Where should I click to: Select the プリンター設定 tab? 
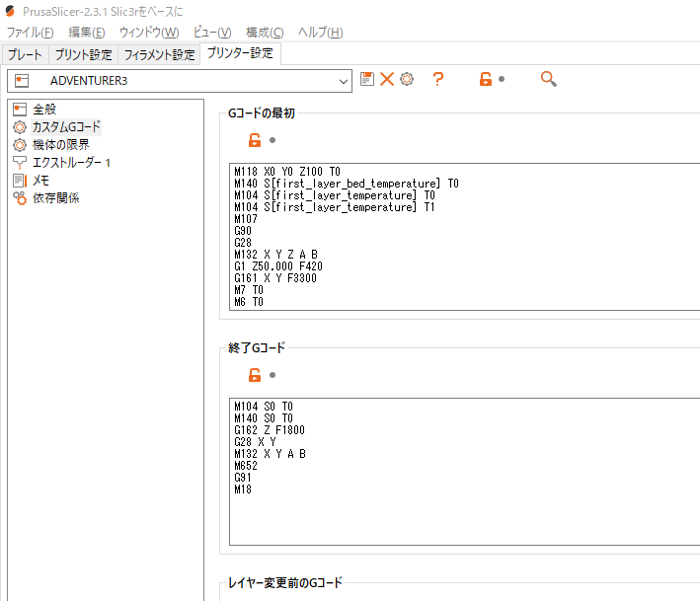point(240,53)
